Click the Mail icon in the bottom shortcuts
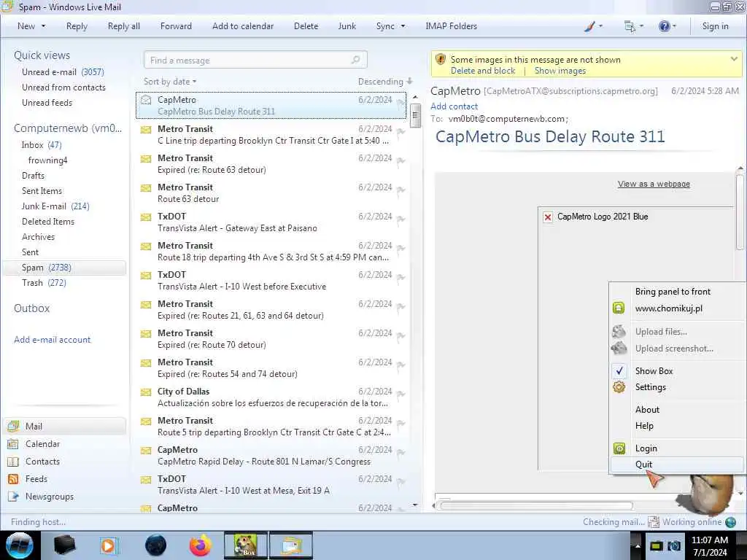 [13, 426]
